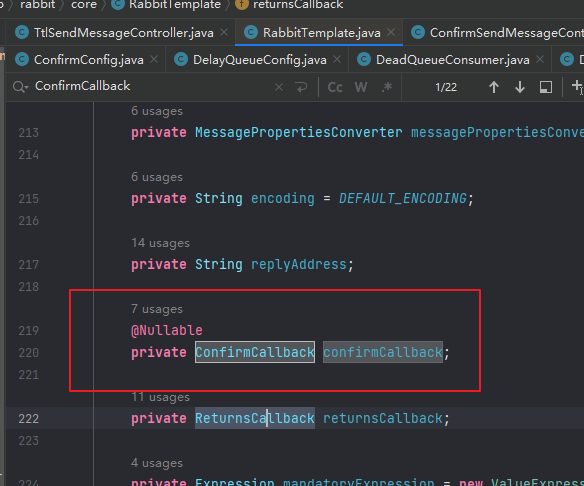Switch to TtlSendMessageController.java tab
584x486 pixels.
(x=116, y=33)
